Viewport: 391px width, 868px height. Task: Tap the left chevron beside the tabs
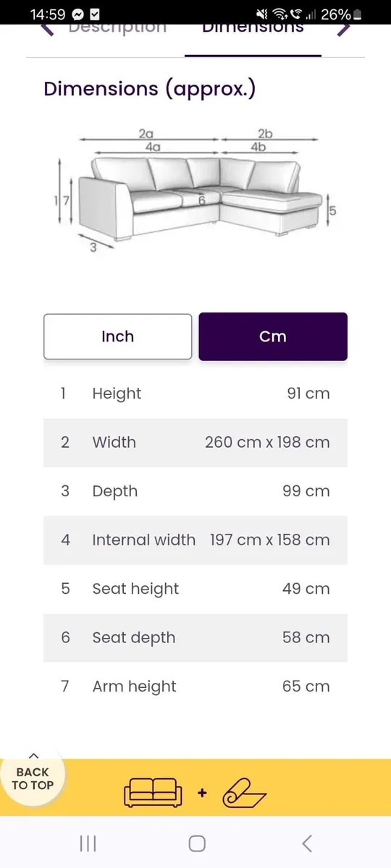pos(48,30)
